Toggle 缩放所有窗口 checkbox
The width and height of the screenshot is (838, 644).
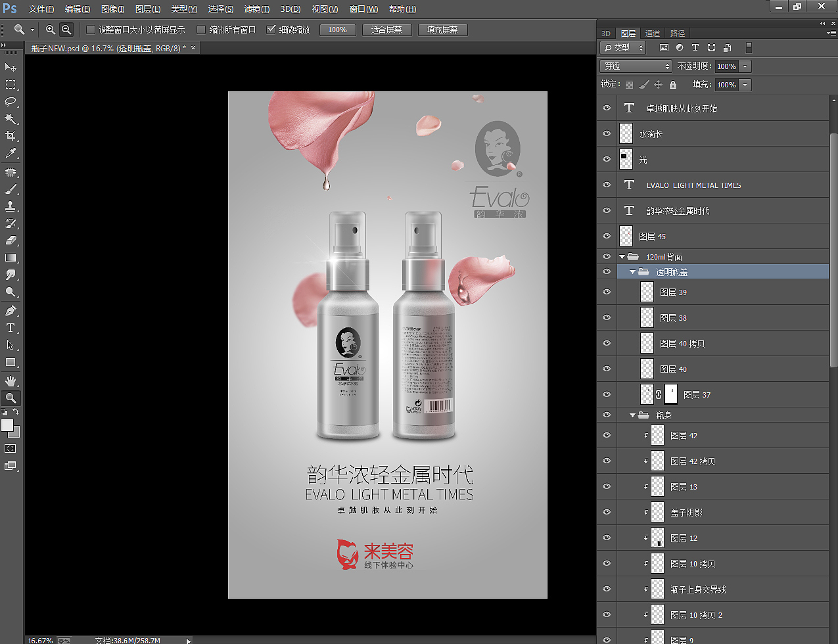(202, 30)
